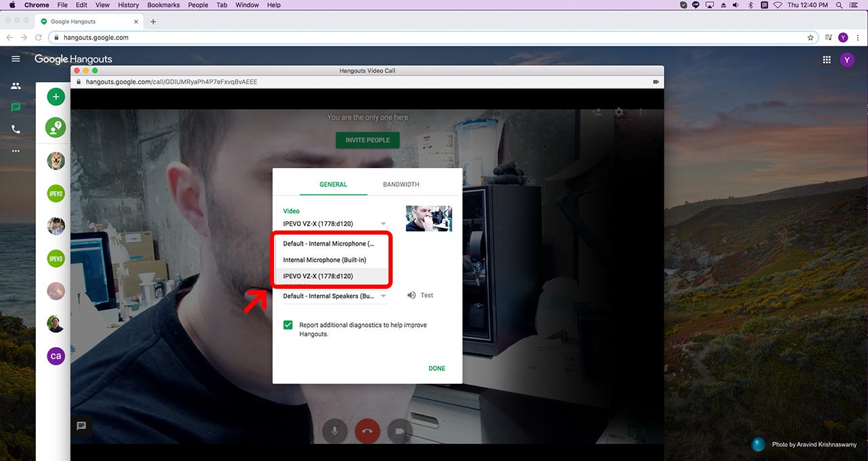868x461 pixels.
Task: Open Google apps grid launcher
Action: (x=827, y=60)
